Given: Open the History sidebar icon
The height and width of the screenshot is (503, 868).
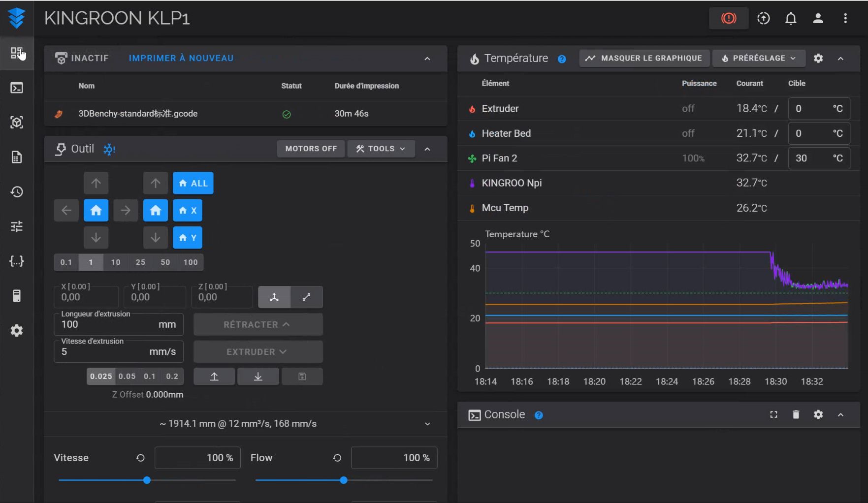Looking at the screenshot, I should tap(17, 191).
